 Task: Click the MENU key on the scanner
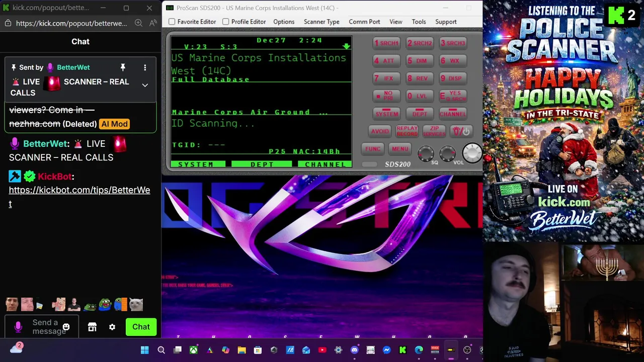[400, 149]
